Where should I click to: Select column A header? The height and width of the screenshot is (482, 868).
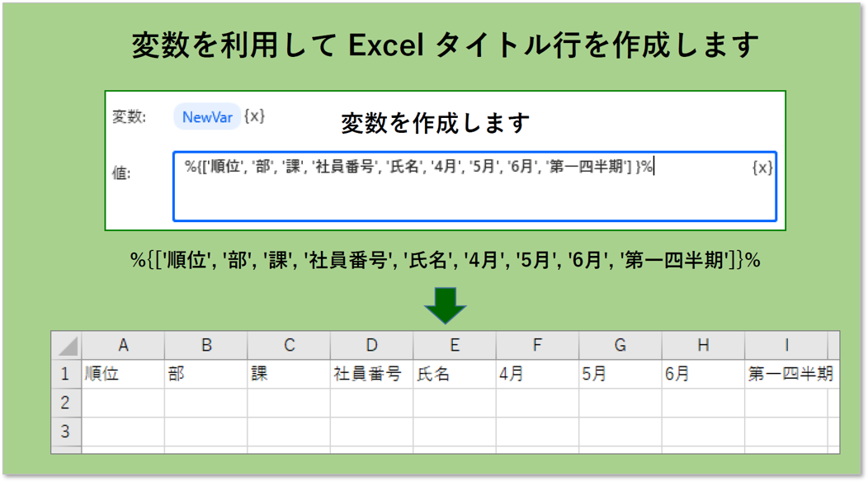pyautogui.click(x=124, y=346)
